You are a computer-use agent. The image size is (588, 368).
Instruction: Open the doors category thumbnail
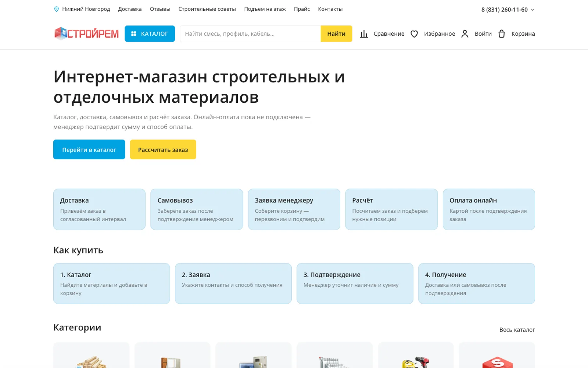[x=172, y=355]
